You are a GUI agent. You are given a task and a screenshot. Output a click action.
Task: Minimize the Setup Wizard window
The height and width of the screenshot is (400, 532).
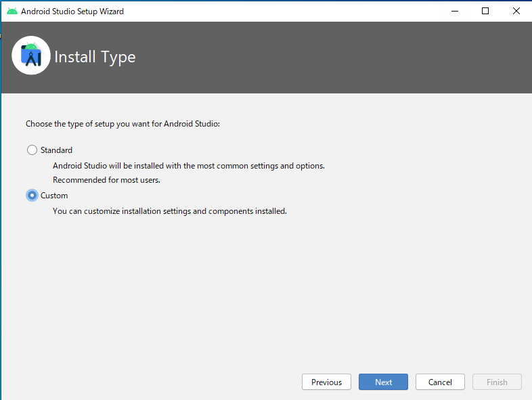pos(455,12)
